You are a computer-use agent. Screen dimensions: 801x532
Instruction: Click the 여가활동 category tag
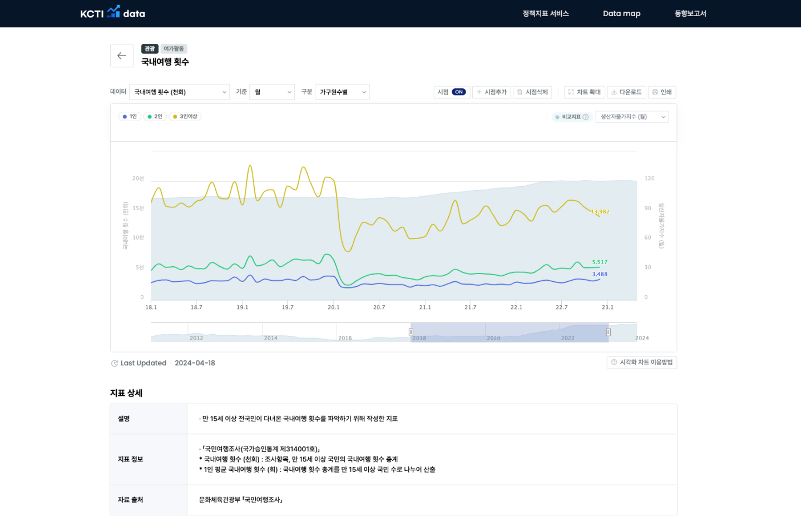pyautogui.click(x=174, y=49)
